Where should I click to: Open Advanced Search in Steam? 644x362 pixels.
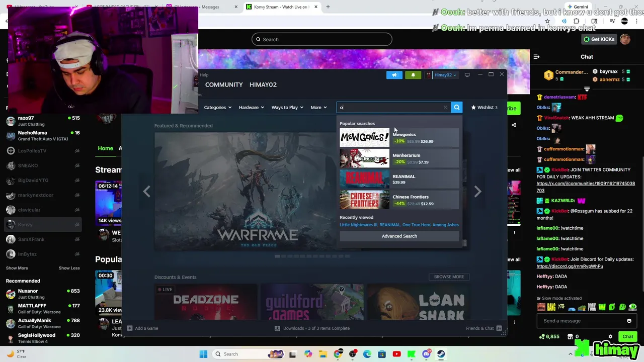click(x=399, y=236)
